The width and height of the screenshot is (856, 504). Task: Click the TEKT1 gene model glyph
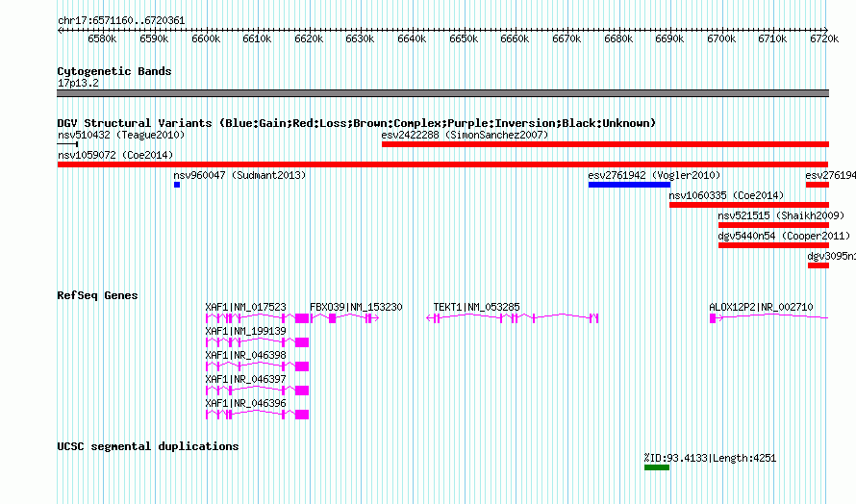tap(512, 318)
